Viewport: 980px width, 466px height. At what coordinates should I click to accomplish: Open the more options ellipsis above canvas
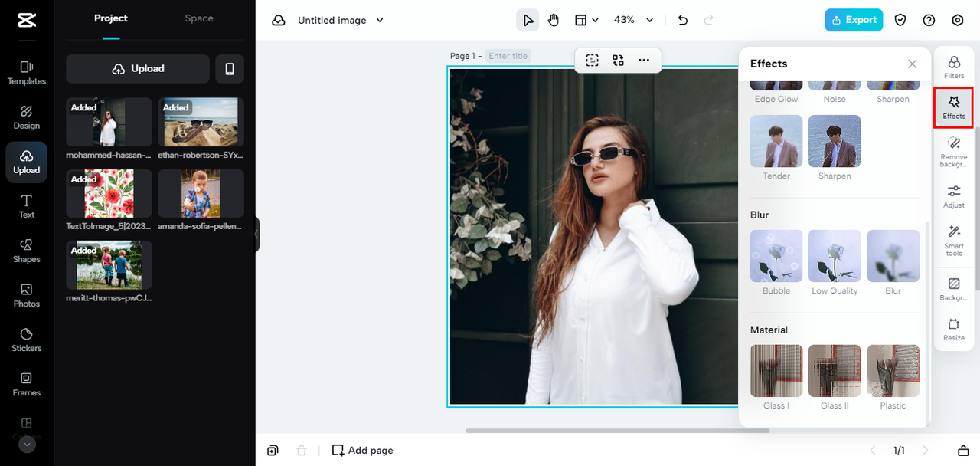644,61
